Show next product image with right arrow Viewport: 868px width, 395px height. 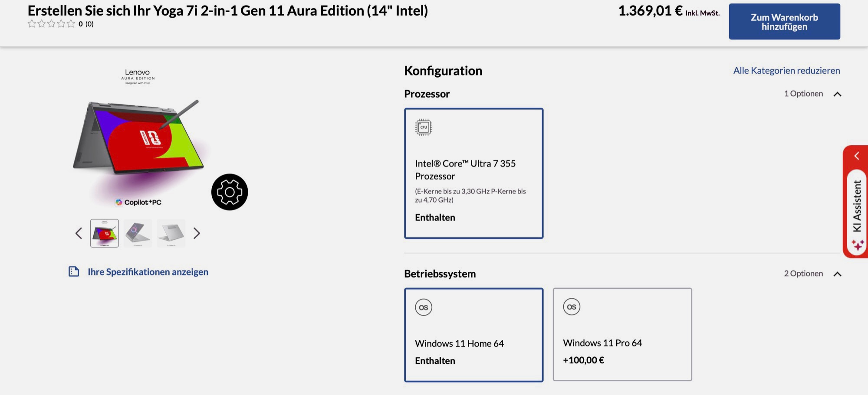(x=197, y=233)
